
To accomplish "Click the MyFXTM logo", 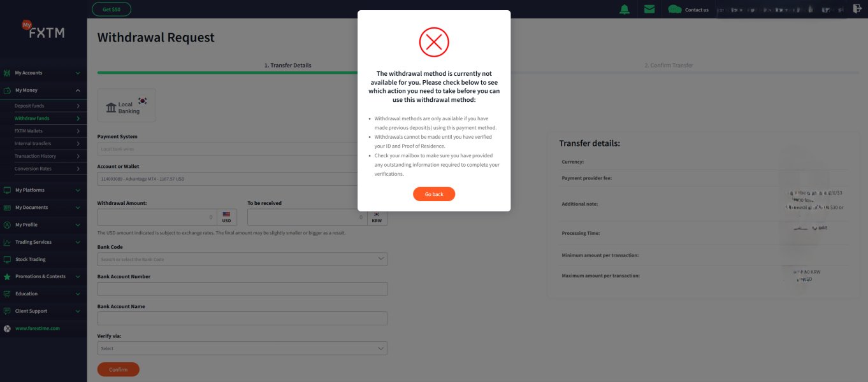I will pyautogui.click(x=43, y=30).
